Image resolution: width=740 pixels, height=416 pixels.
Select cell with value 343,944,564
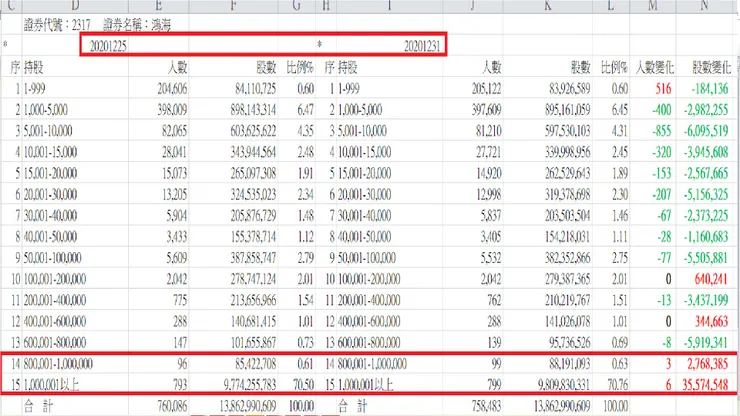point(253,152)
